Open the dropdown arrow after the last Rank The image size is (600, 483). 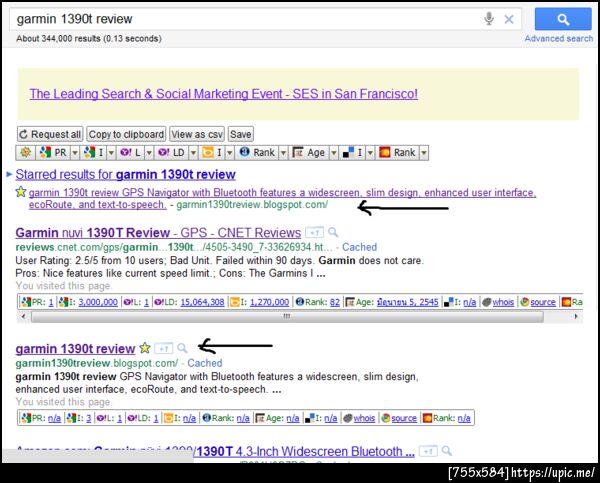pos(424,153)
